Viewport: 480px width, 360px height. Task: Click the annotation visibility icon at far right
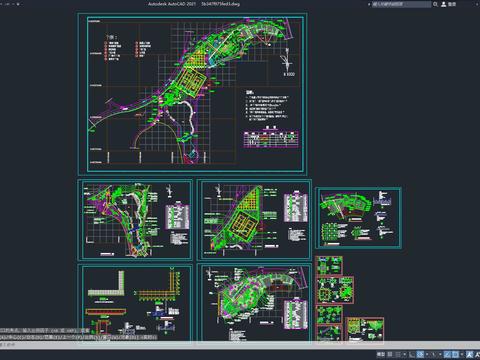(x=477, y=354)
